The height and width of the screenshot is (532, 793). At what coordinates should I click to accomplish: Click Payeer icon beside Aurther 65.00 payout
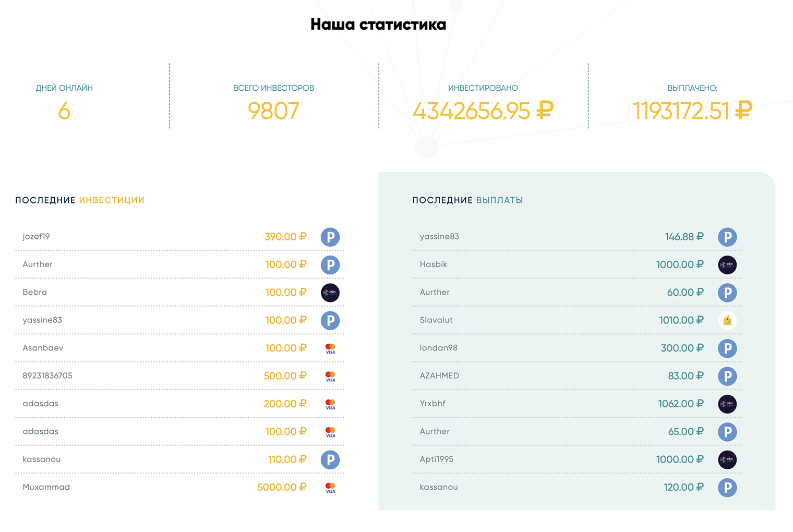(x=727, y=432)
